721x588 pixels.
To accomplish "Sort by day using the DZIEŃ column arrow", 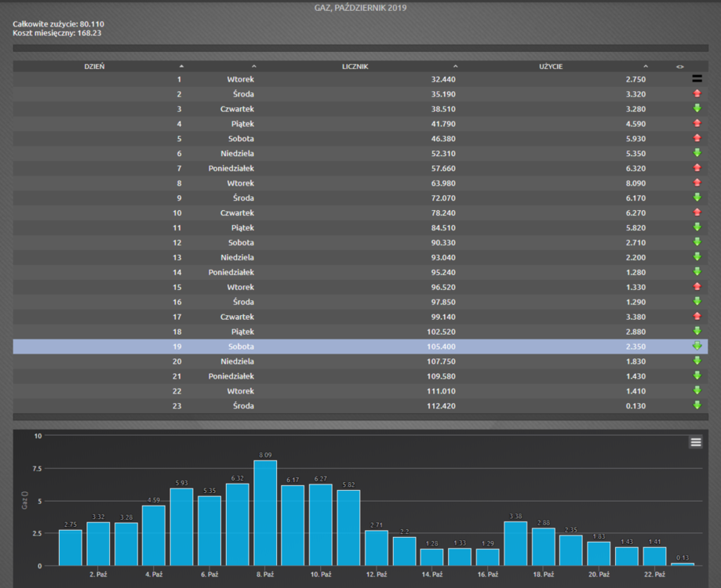I will point(181,67).
